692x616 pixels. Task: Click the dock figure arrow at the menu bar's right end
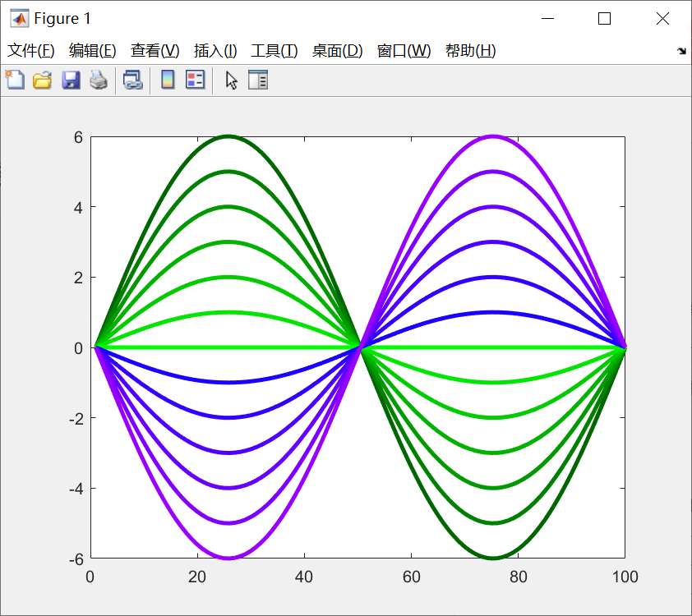[681, 51]
